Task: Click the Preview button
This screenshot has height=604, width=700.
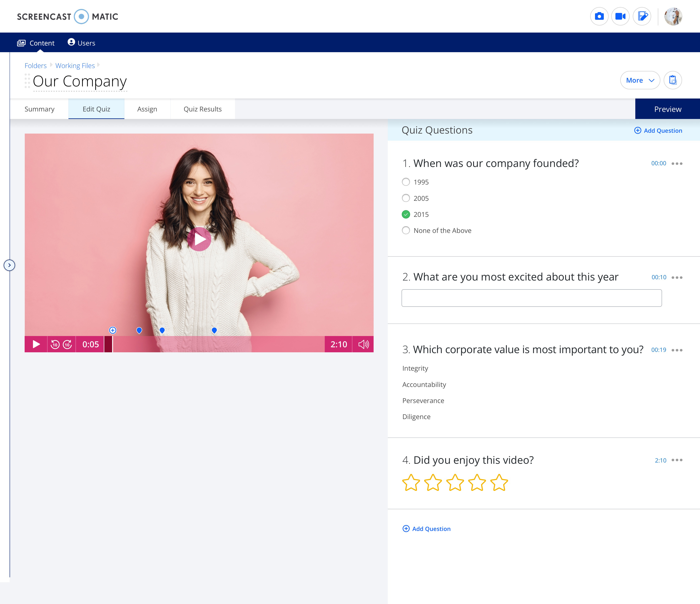Action: pos(667,109)
